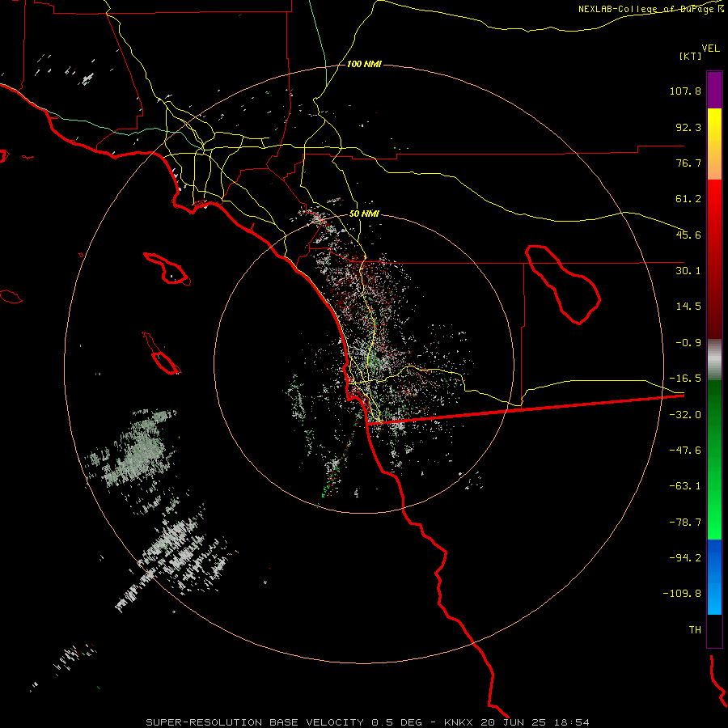
Task: Select the -47.6 scale value
Action: click(x=685, y=451)
